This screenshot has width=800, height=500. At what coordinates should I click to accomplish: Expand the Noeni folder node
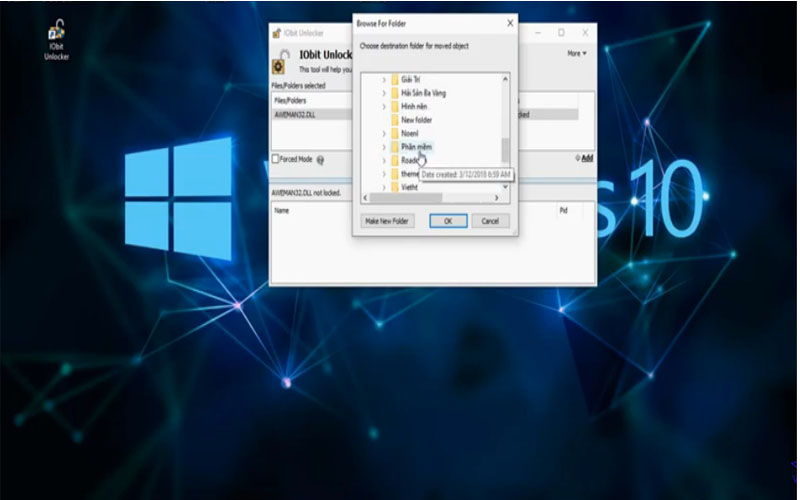click(384, 133)
